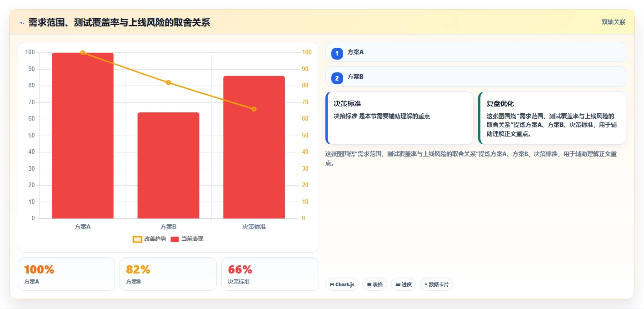Select the 66% 决策标准 stat card
This screenshot has height=309, width=644.
(270, 274)
